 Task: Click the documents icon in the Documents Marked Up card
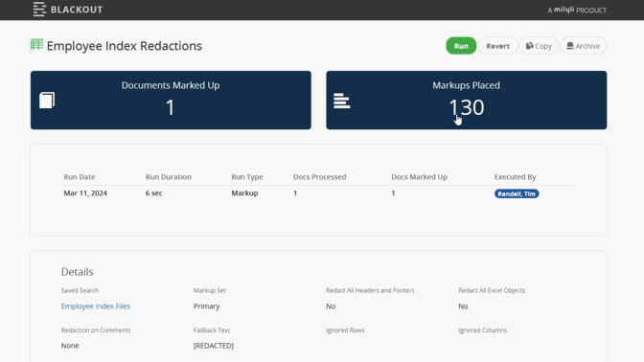point(47,101)
